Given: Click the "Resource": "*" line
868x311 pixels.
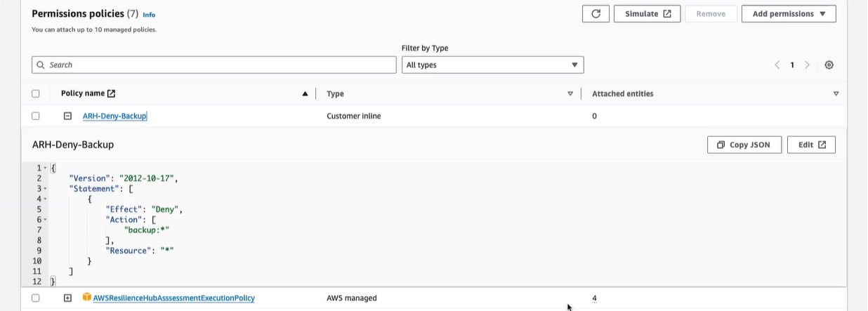Looking at the screenshot, I should (x=139, y=250).
